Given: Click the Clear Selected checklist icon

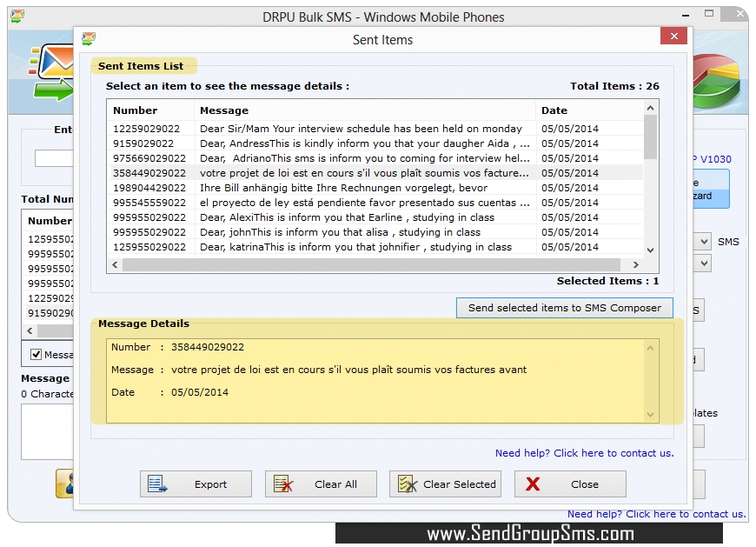Looking at the screenshot, I should point(408,484).
